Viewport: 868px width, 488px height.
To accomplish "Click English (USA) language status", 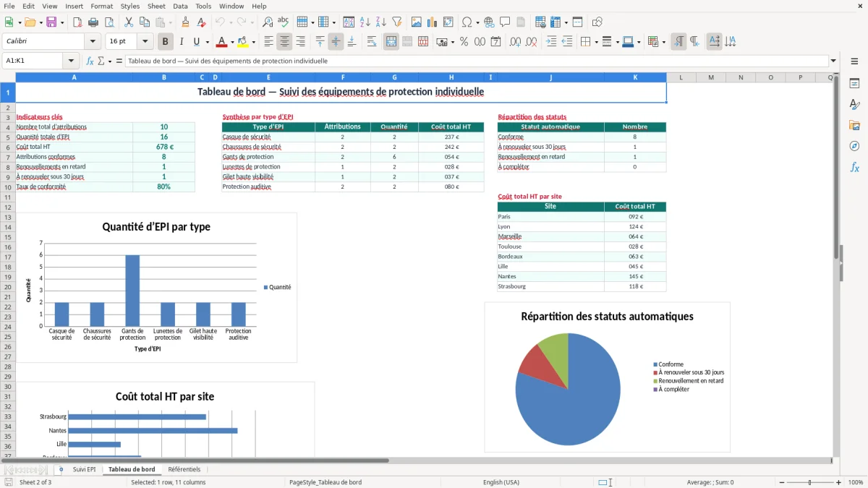I will (501, 482).
